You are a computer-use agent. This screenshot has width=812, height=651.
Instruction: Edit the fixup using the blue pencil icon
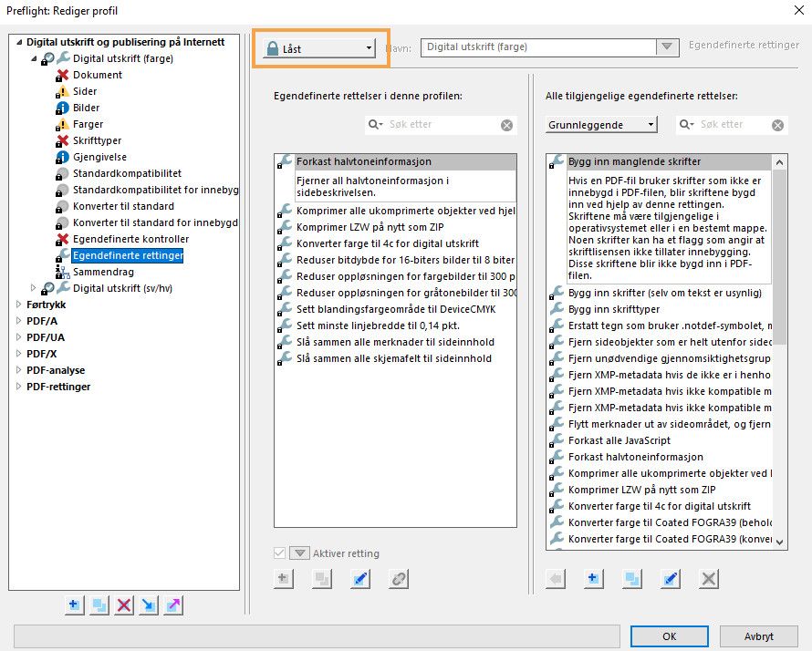coord(359,578)
